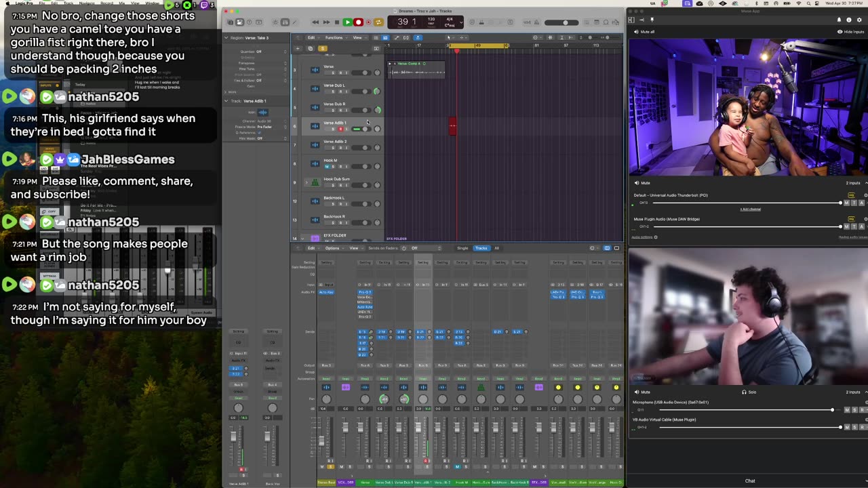This screenshot has width=868, height=488.
Task: Click the master volume slider in control bar
Action: pyautogui.click(x=561, y=22)
